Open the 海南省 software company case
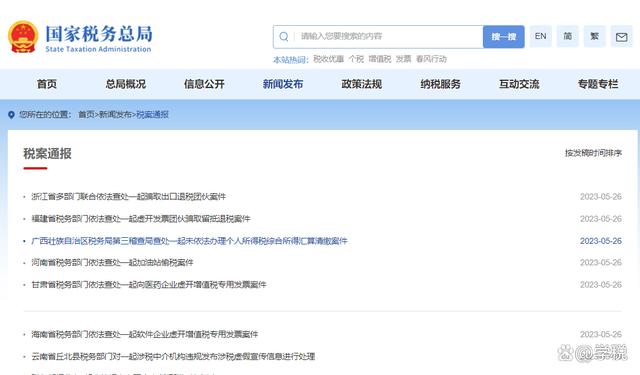This screenshot has height=375, width=640. point(145,335)
